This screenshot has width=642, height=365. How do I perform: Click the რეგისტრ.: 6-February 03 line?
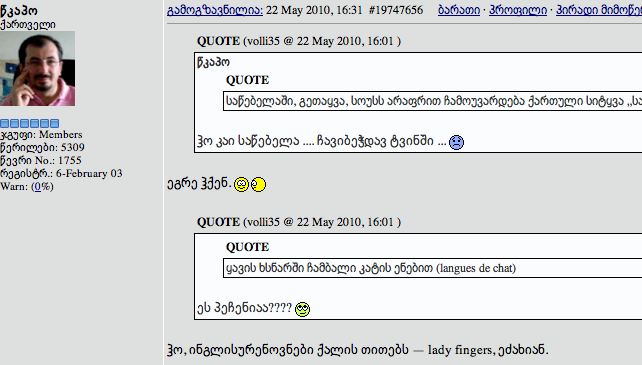pyautogui.click(x=61, y=174)
